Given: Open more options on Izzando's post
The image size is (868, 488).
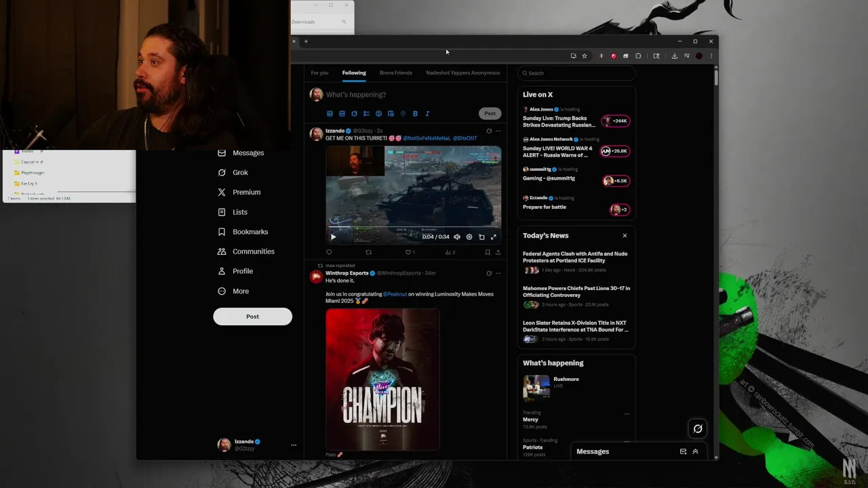Looking at the screenshot, I should (498, 131).
